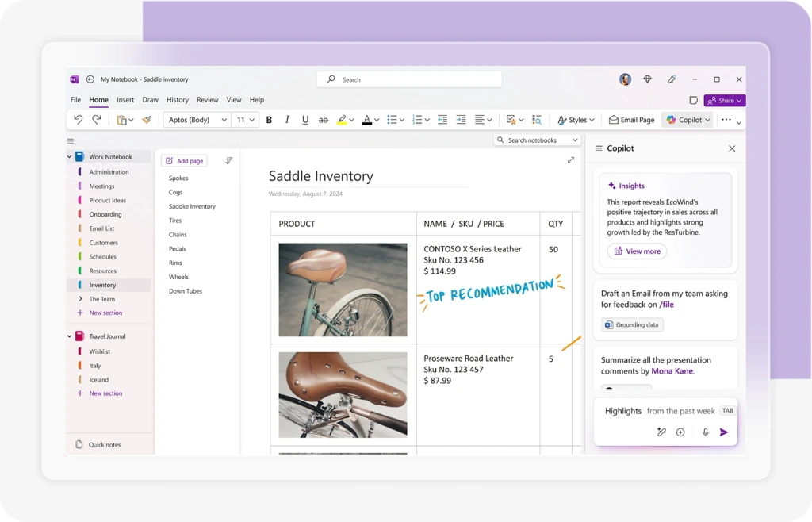Switch to the Insert tab
The width and height of the screenshot is (812, 522).
(125, 99)
